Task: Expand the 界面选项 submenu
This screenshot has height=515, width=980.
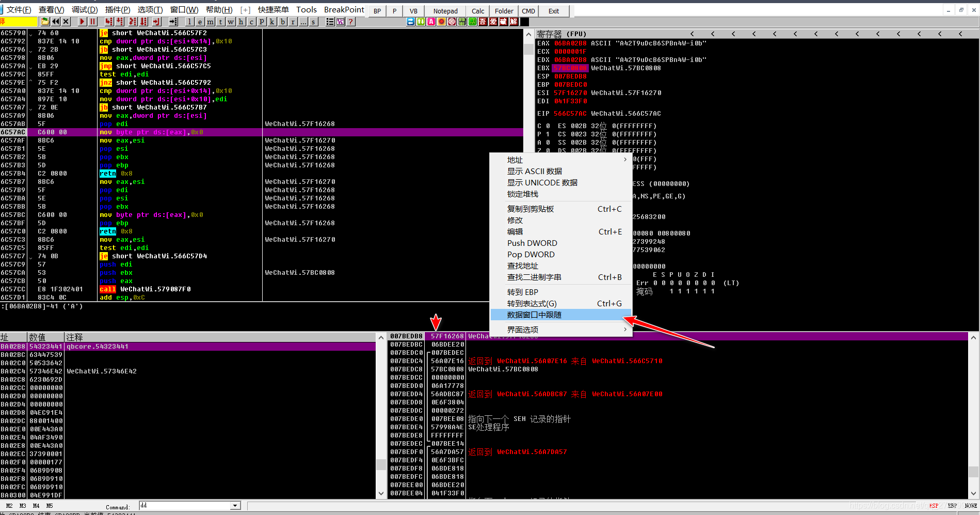Action: (x=561, y=330)
